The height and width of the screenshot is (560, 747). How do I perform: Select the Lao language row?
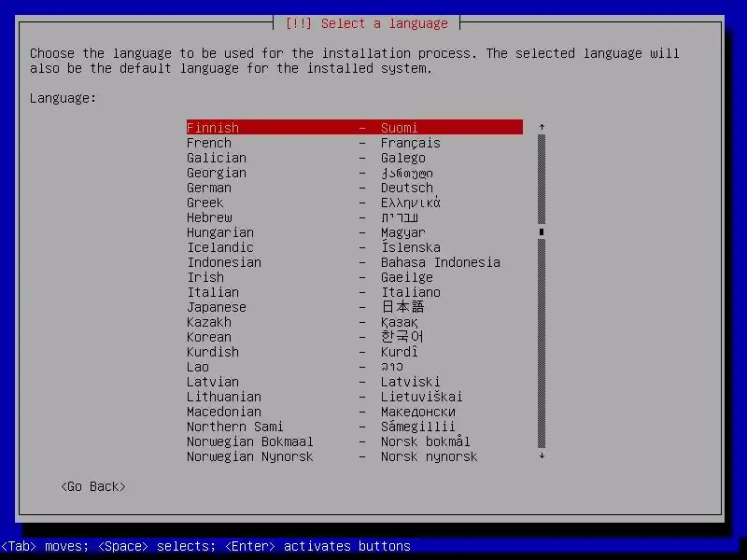[355, 367]
